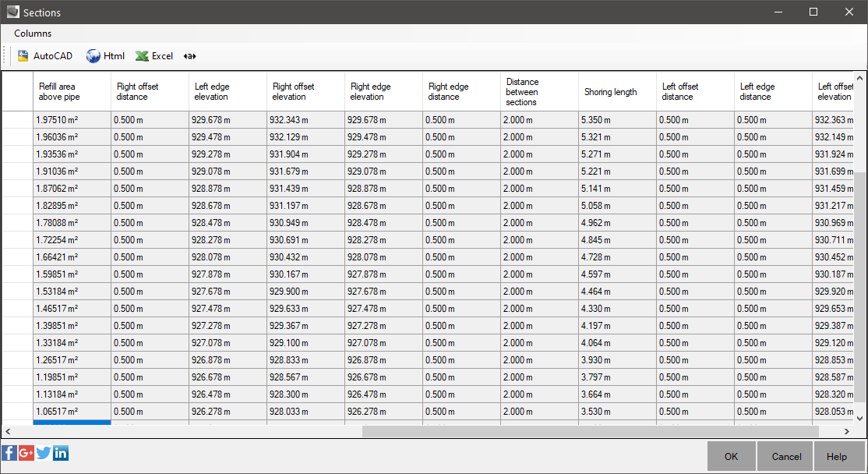This screenshot has height=474, width=868.
Task: Select 'Right edge distance' column header
Action: [x=462, y=91]
